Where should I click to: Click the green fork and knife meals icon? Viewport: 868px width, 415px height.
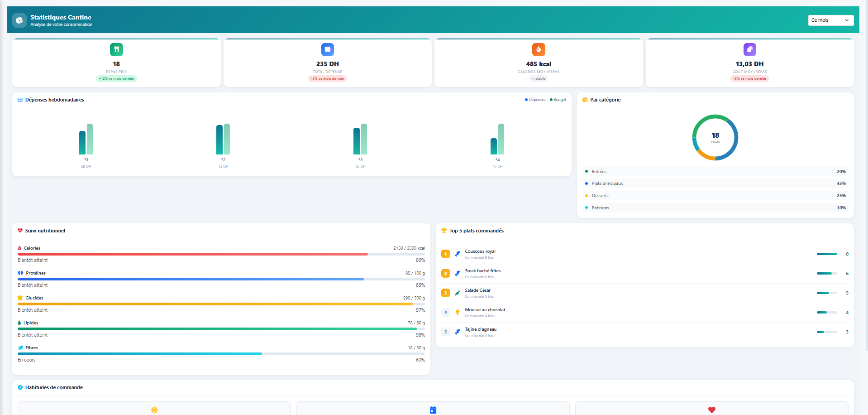pyautogui.click(x=116, y=49)
